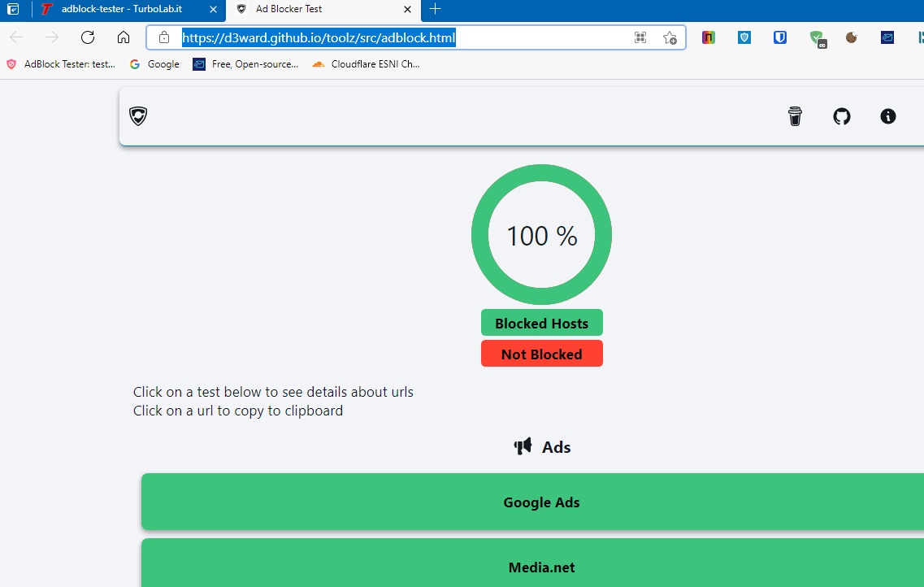Switch to the adblock-tester TurboLab.it tab

(x=121, y=9)
